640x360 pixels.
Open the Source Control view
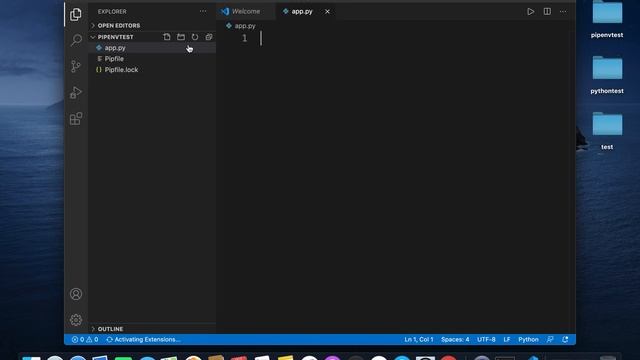point(76,66)
